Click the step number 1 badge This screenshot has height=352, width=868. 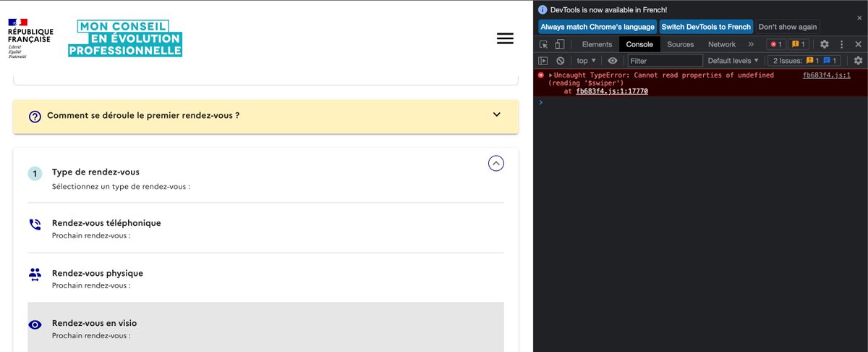[35, 174]
